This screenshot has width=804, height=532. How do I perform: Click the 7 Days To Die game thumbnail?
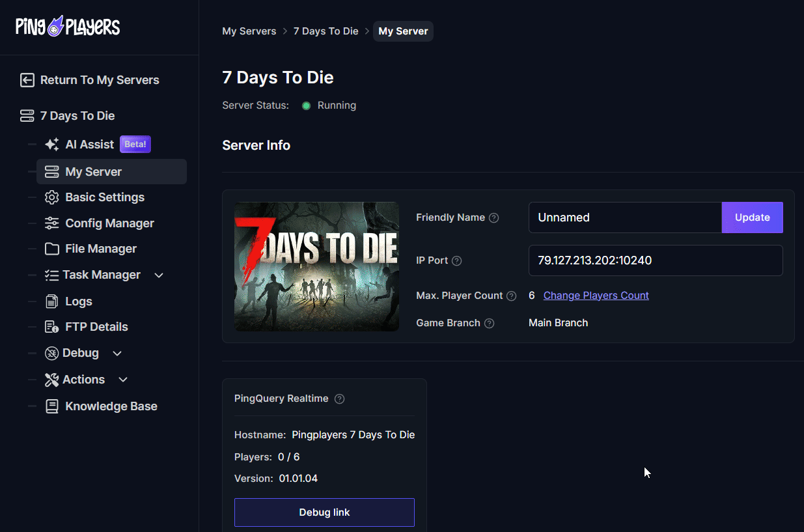(x=316, y=266)
